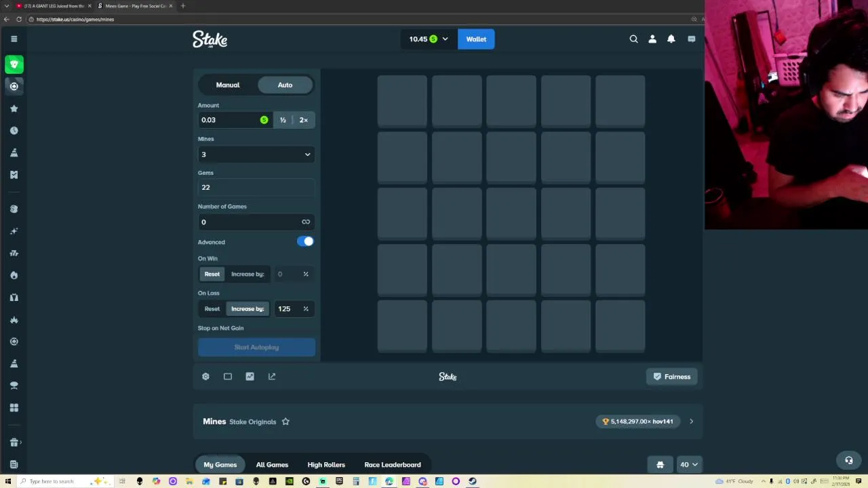Open the user profile icon
Image resolution: width=868 pixels, height=488 pixels.
(x=652, y=39)
